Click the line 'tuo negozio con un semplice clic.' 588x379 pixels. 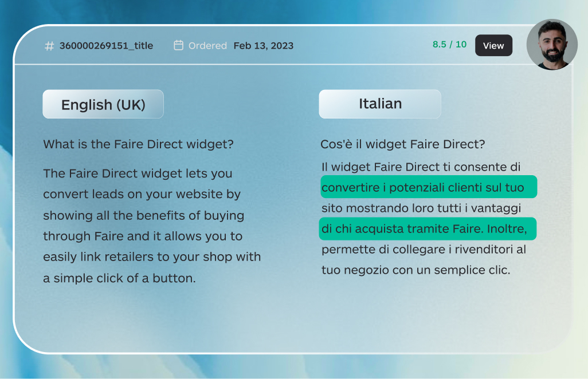coord(415,270)
